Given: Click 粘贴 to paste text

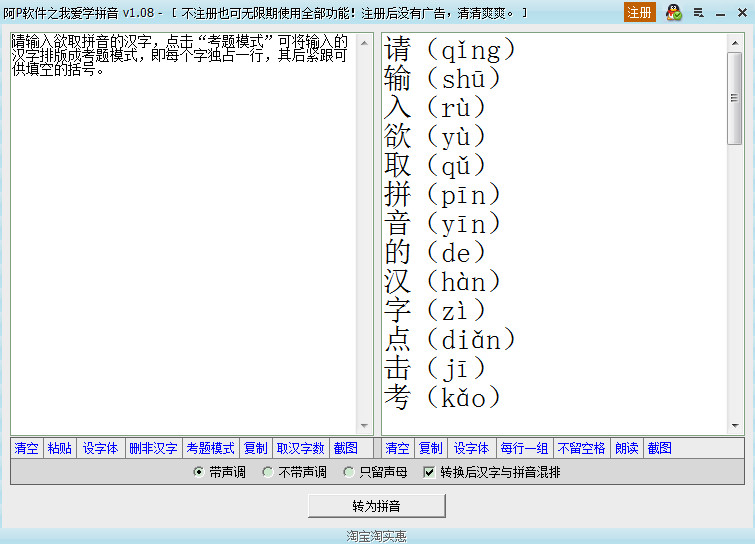Looking at the screenshot, I should (x=60, y=448).
